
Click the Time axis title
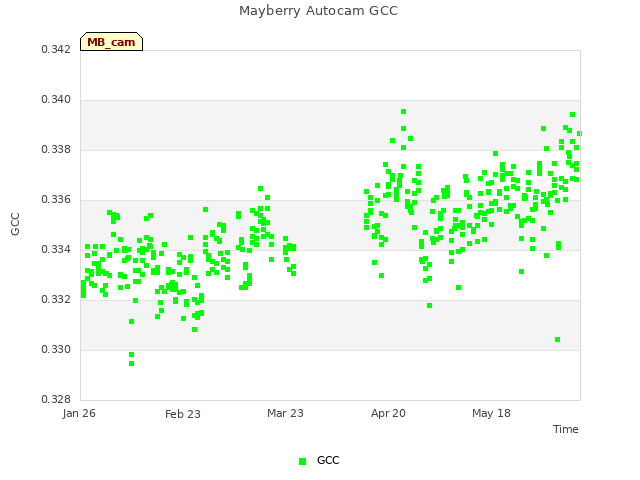tap(566, 429)
